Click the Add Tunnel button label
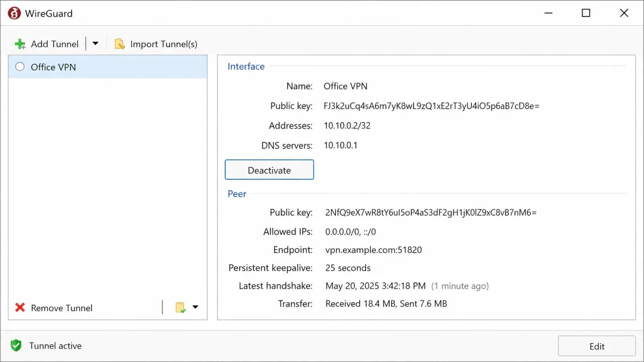Screen dimensions: 644x362 55,44
